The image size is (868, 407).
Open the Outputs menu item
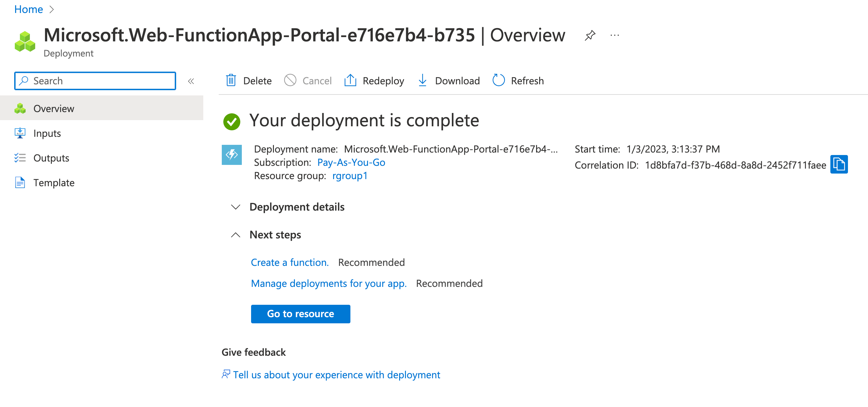click(x=51, y=158)
